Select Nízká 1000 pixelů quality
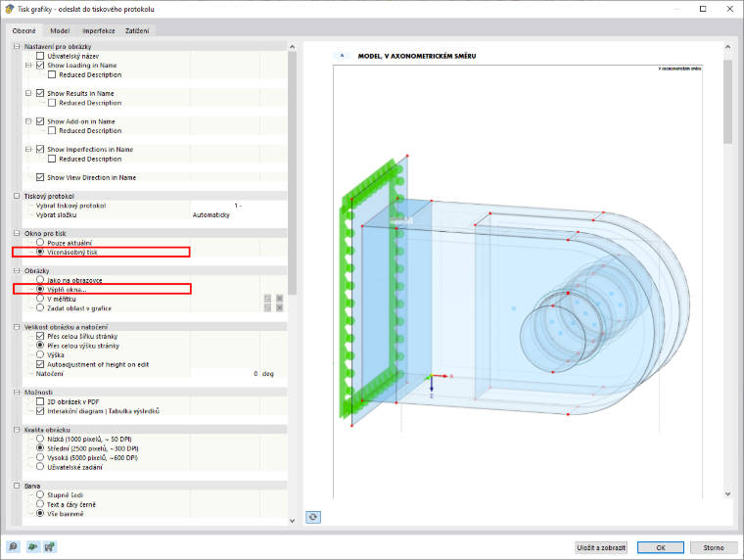 click(40, 439)
